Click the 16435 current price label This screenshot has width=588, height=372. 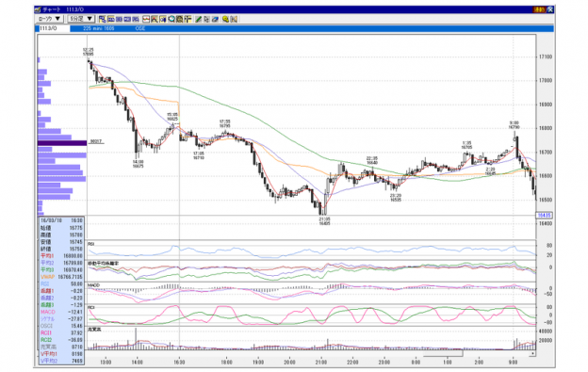coord(544,215)
